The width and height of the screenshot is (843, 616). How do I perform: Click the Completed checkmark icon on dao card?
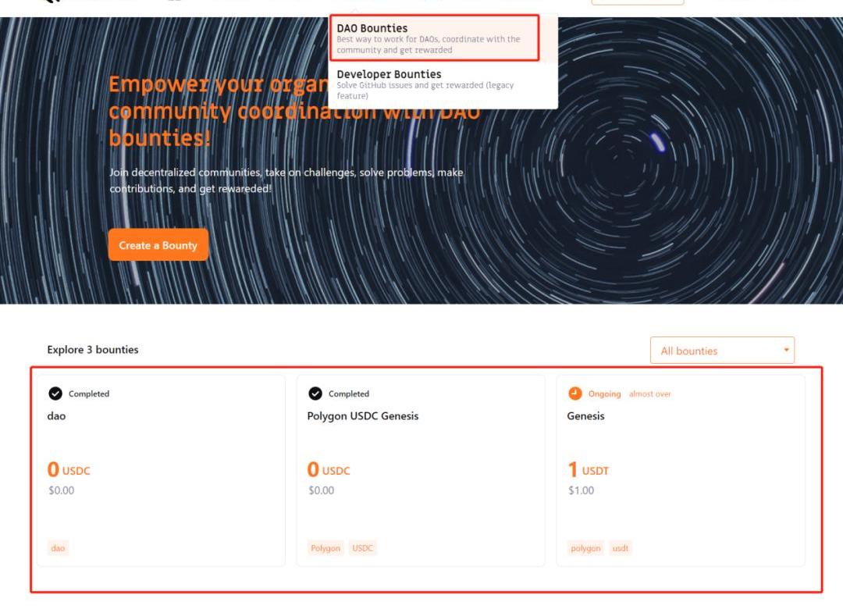tap(55, 393)
